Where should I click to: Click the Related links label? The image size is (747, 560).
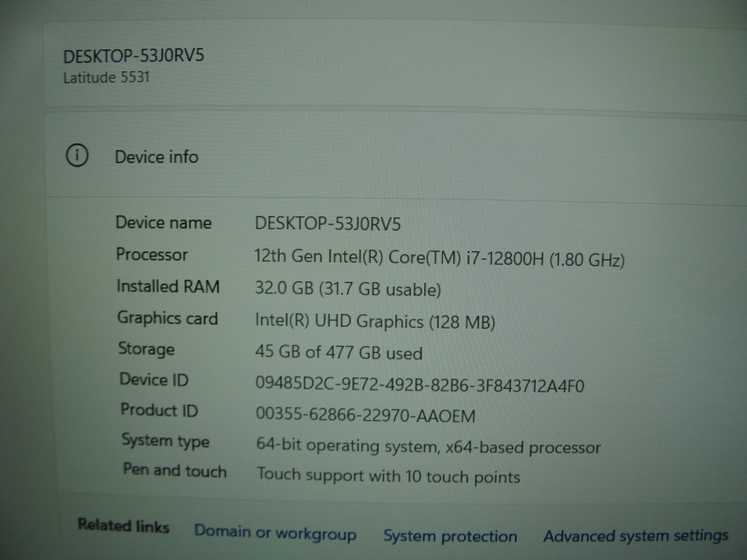(x=123, y=525)
